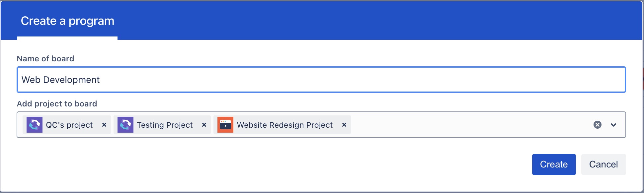Click the Website Redesign Project chip label
The height and width of the screenshot is (193, 644).
click(284, 125)
